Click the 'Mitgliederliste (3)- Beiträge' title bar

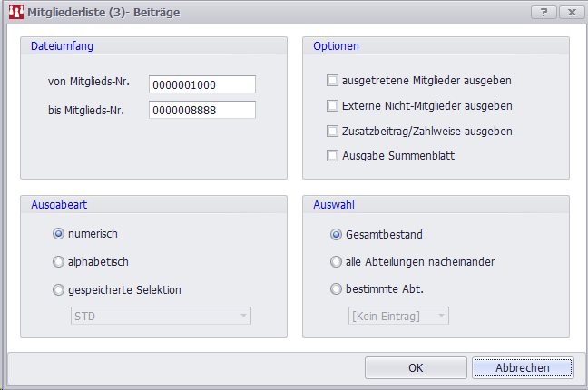[272, 14]
